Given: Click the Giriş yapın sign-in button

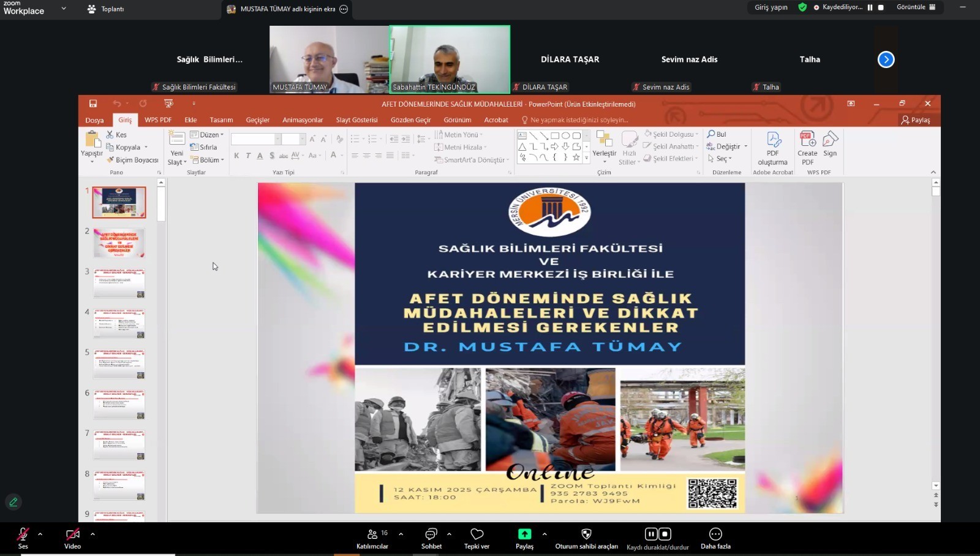Looking at the screenshot, I should pos(771,7).
